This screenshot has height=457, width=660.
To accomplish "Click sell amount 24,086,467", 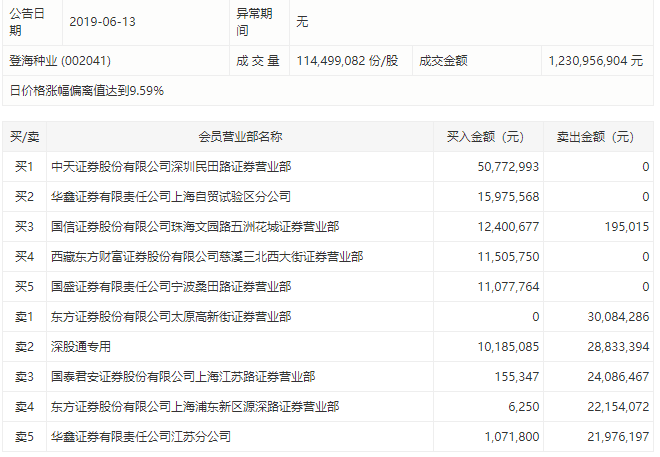I will pyautogui.click(x=618, y=377).
